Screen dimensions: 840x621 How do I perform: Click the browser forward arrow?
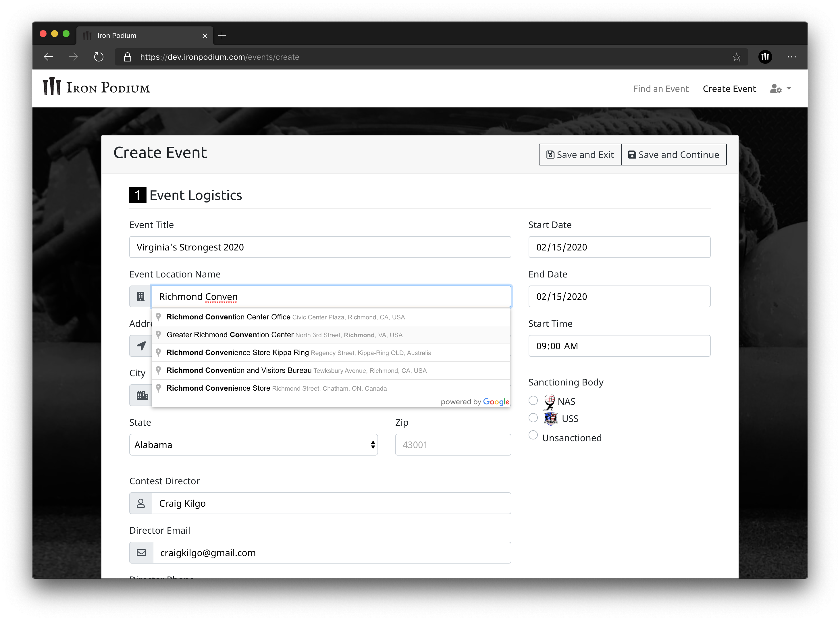[x=73, y=57]
